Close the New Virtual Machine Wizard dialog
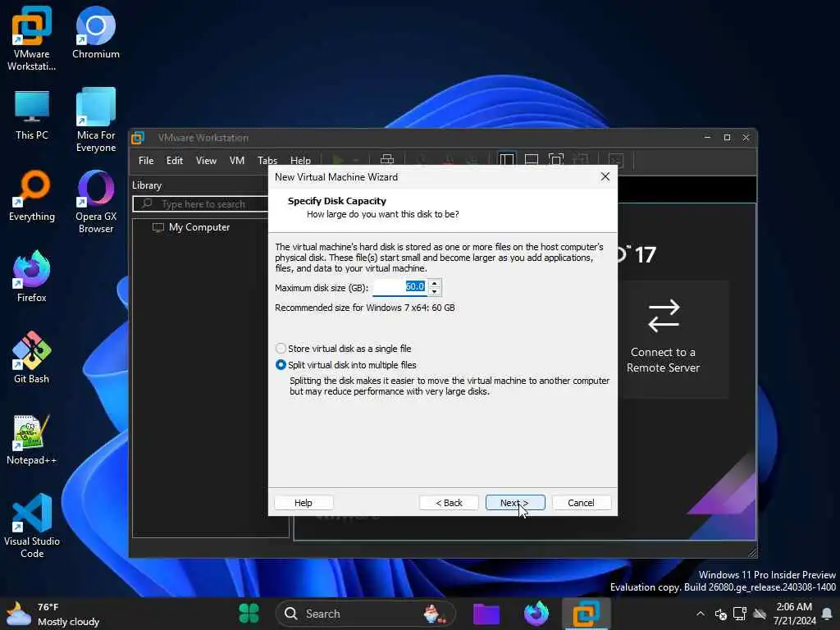This screenshot has width=840, height=630. pyautogui.click(x=605, y=177)
